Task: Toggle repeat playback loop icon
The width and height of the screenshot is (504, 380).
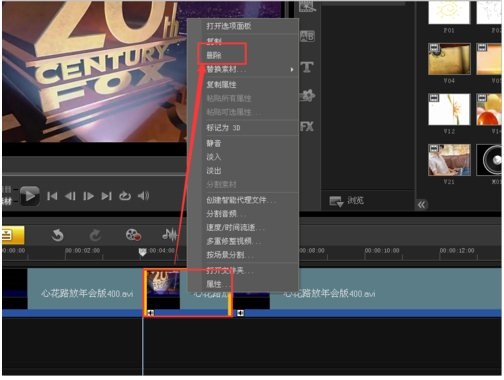Action: point(125,196)
